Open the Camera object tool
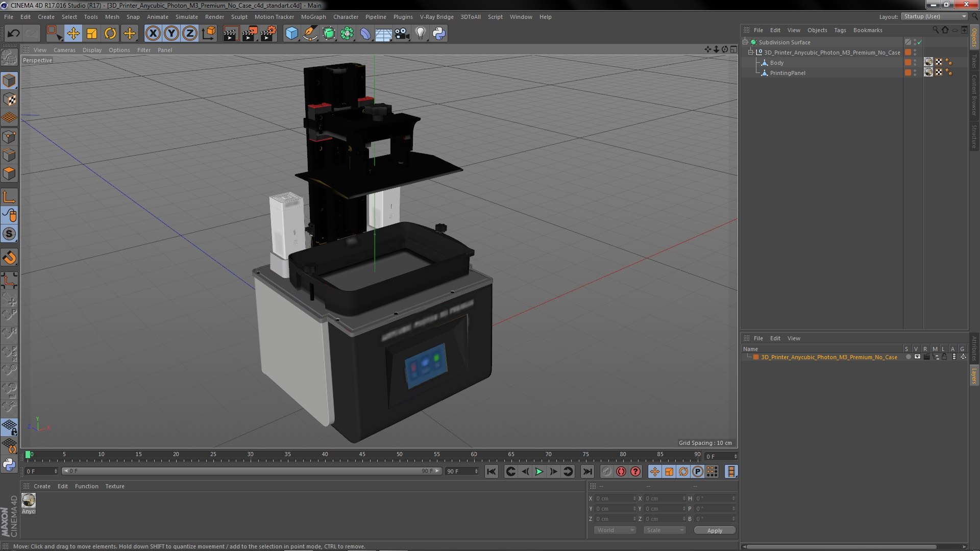 [402, 34]
